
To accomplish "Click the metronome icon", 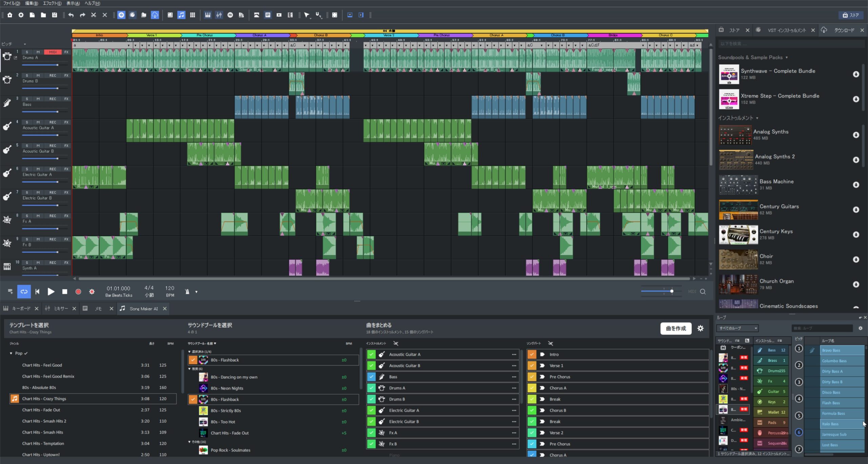I will click(x=187, y=291).
